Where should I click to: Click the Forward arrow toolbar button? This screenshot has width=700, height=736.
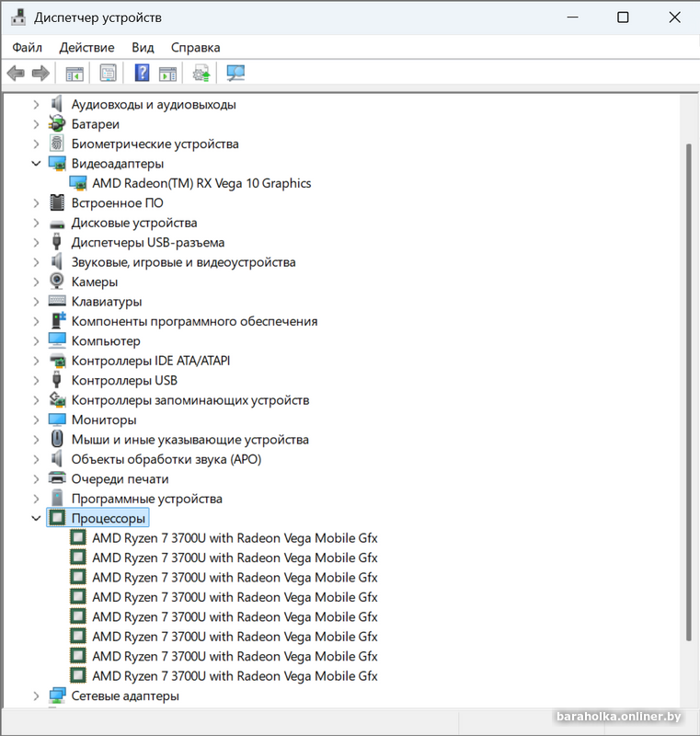(40, 74)
